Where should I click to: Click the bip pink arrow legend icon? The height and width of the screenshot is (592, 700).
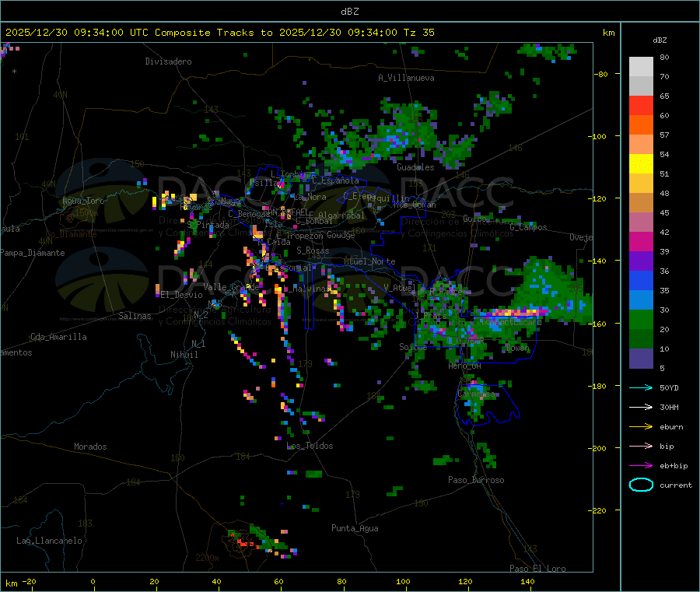pyautogui.click(x=641, y=446)
